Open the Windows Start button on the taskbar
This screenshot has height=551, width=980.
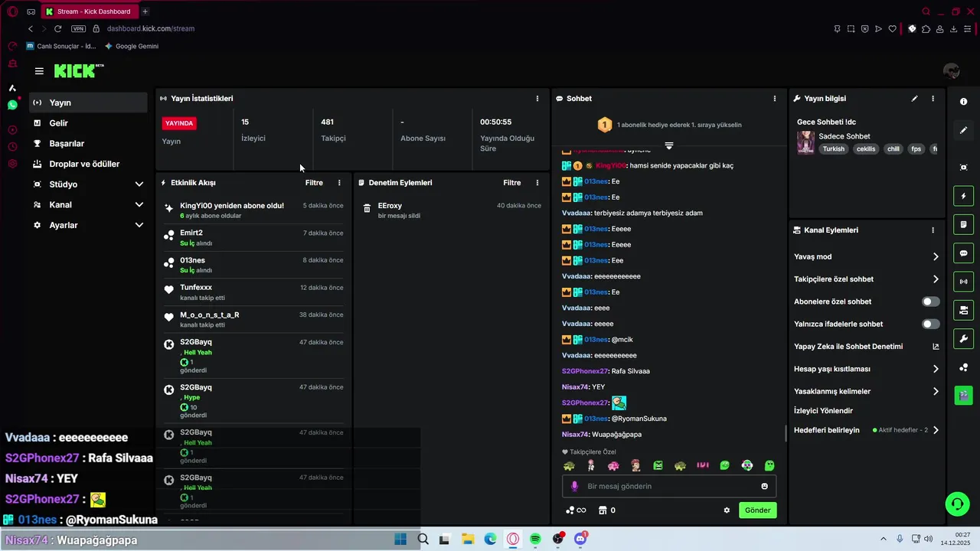400,539
